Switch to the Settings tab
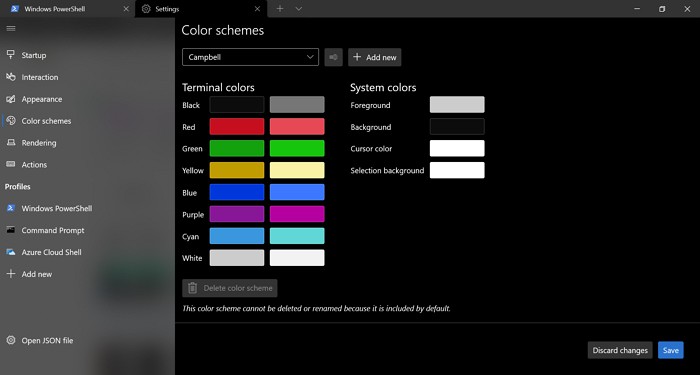The width and height of the screenshot is (700, 375). click(x=201, y=8)
